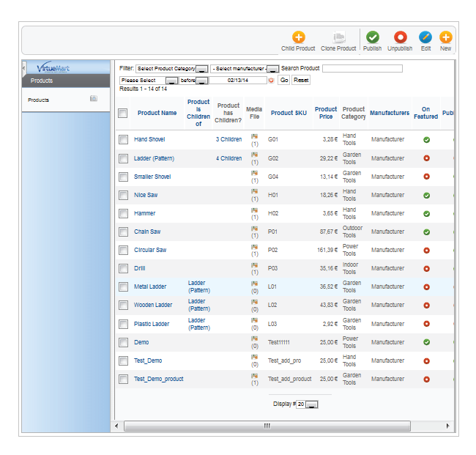This screenshot has height=455, width=476.
Task: Open the Products sidebar menu item
Action: pyautogui.click(x=39, y=100)
